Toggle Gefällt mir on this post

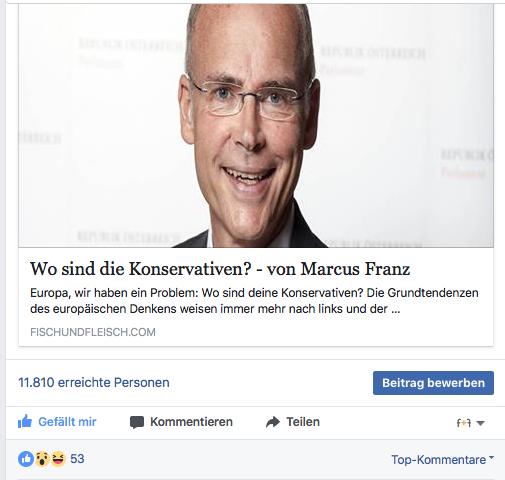[x=57, y=422]
